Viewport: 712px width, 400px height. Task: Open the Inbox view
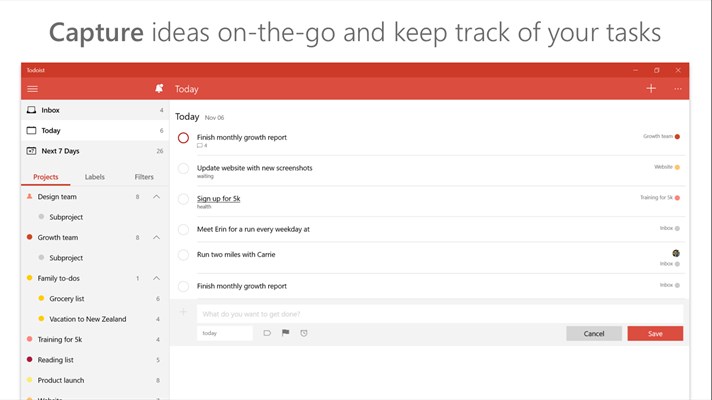[95, 110]
